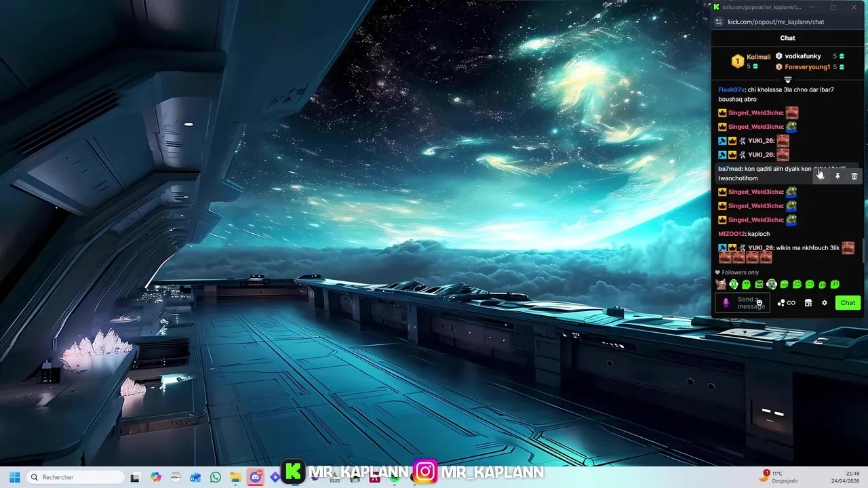Open Foreveryoung1's leaderboard entry
The height and width of the screenshot is (488, 868).
pos(807,67)
